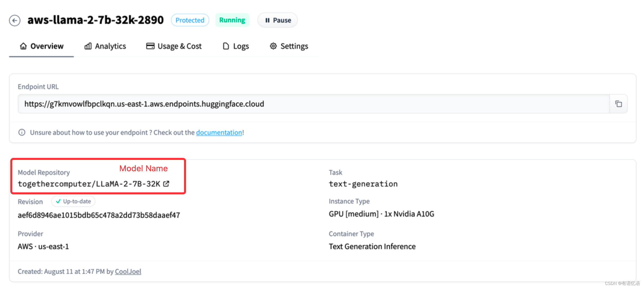
Task: Pause the running endpoint
Action: pos(278,20)
